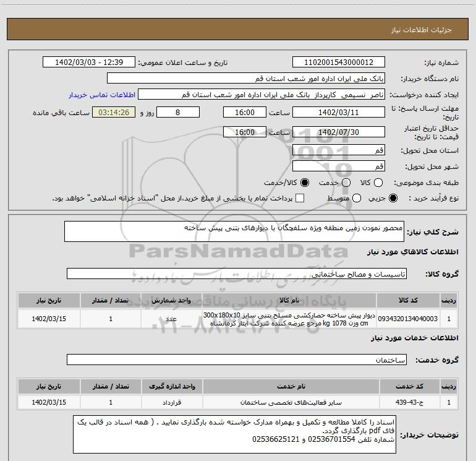Choose the جزیی purchase type radio
This screenshot has height=461, width=476.
[x=393, y=198]
